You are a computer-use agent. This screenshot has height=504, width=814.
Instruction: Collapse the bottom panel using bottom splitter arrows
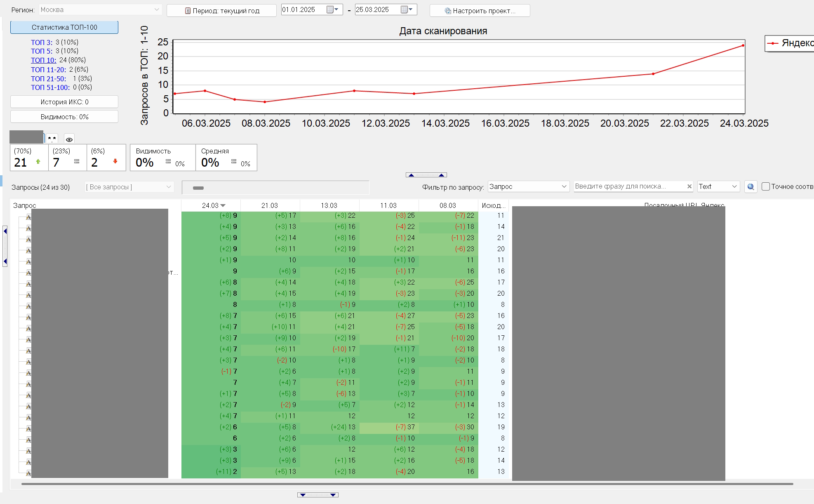[318, 495]
